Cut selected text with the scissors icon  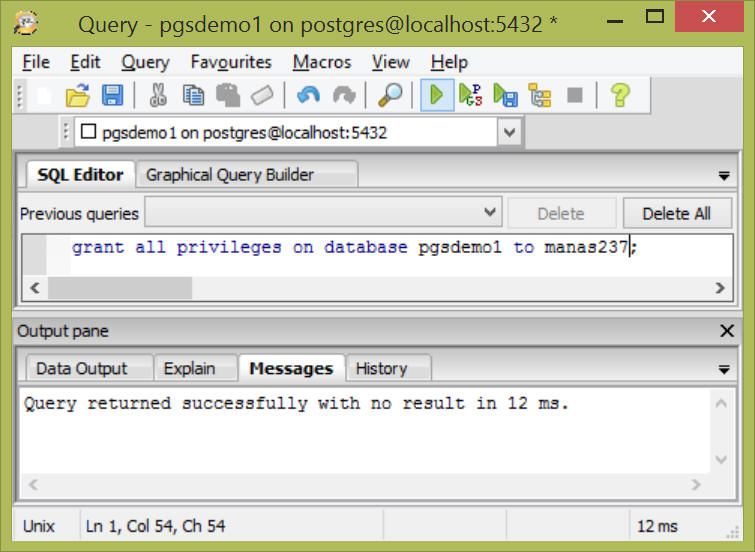(x=158, y=95)
